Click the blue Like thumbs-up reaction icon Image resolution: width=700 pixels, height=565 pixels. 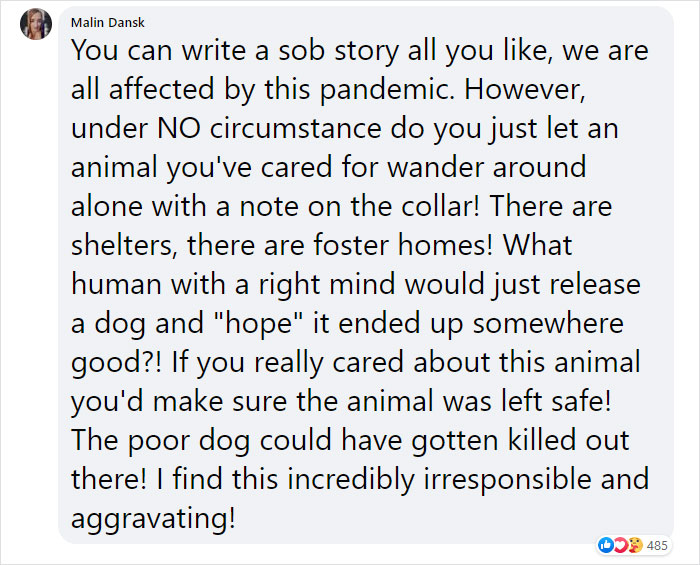(605, 545)
